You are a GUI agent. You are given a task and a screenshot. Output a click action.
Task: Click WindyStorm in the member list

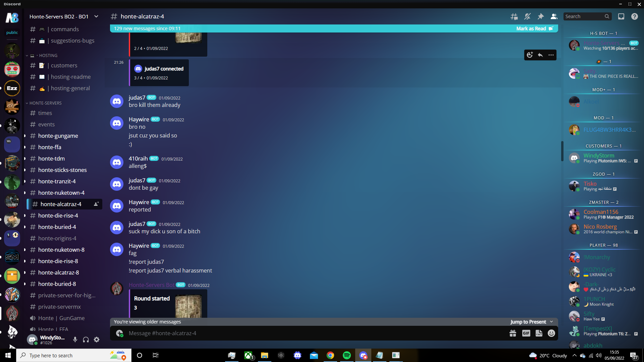(x=603, y=158)
